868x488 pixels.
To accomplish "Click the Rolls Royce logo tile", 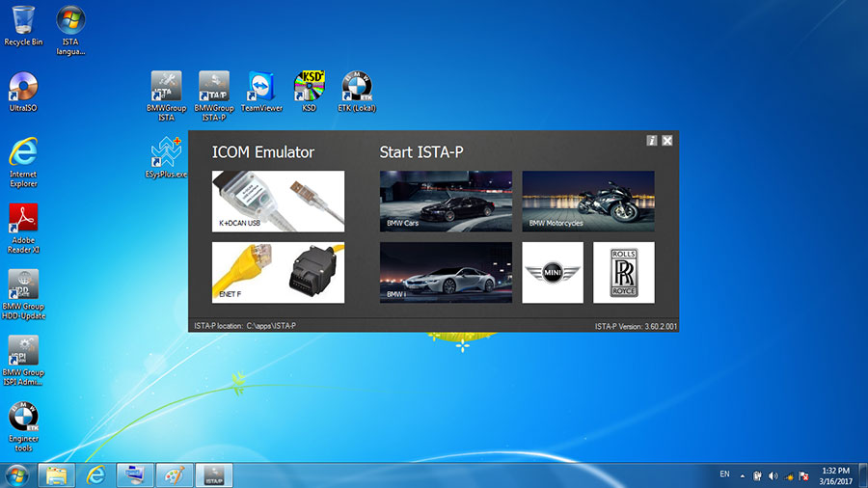I will (x=623, y=272).
